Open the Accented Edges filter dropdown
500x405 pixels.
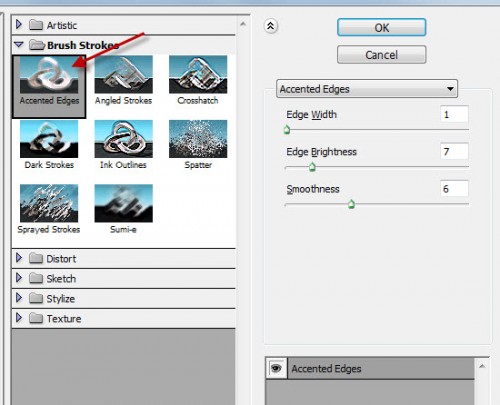click(x=367, y=89)
